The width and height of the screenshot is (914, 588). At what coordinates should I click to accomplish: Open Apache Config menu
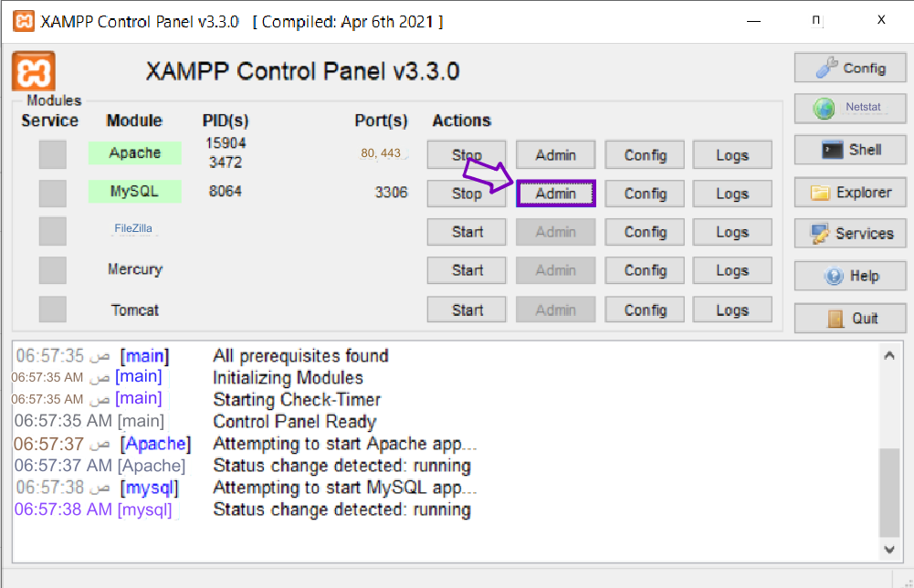(645, 155)
